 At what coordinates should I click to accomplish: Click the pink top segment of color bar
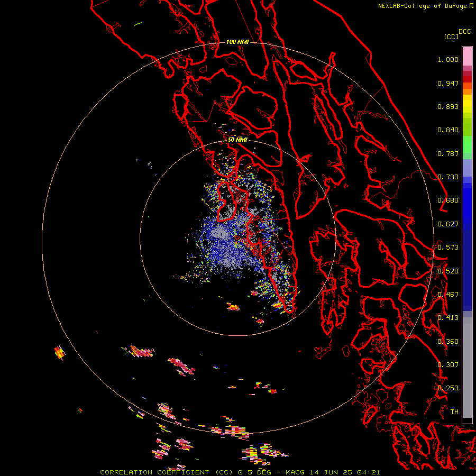(x=467, y=56)
